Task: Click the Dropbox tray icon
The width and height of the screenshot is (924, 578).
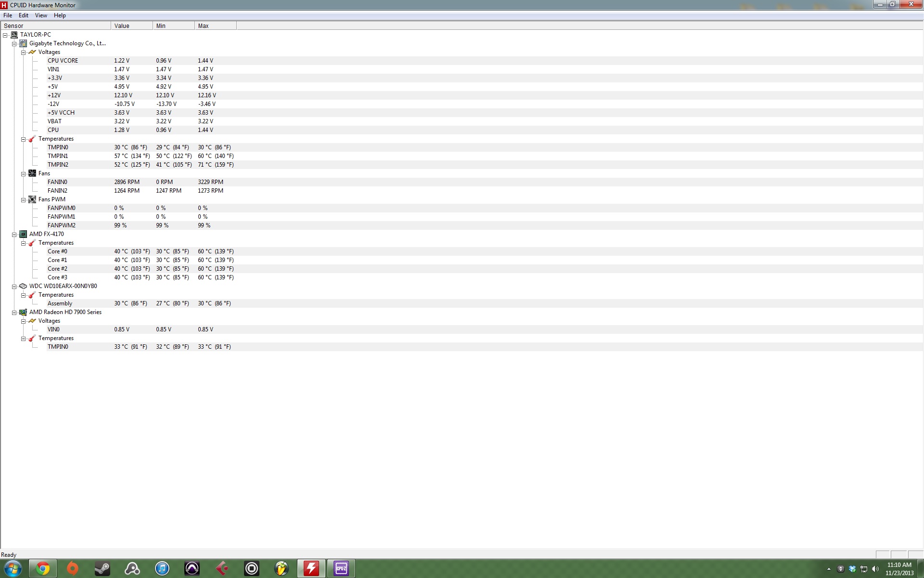Action: pos(852,569)
